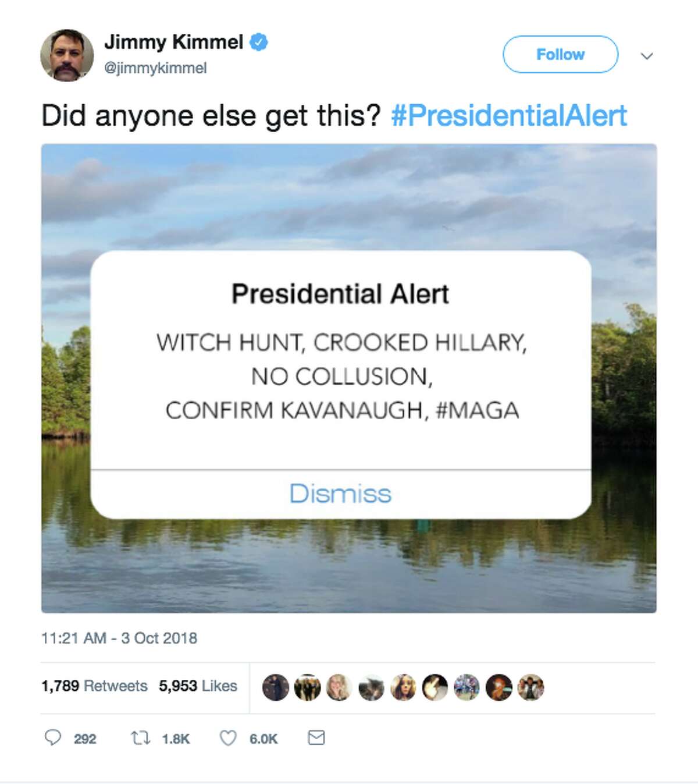Click the tweet timestamp 11:21 AM - 3 Oct 2018
698x784 pixels.
pos(120,637)
